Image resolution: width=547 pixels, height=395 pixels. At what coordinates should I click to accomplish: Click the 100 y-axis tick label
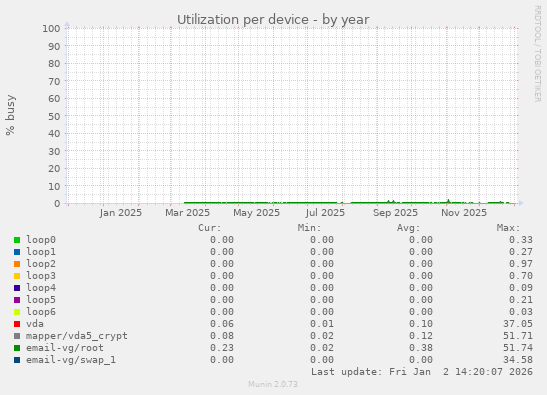(x=51, y=29)
